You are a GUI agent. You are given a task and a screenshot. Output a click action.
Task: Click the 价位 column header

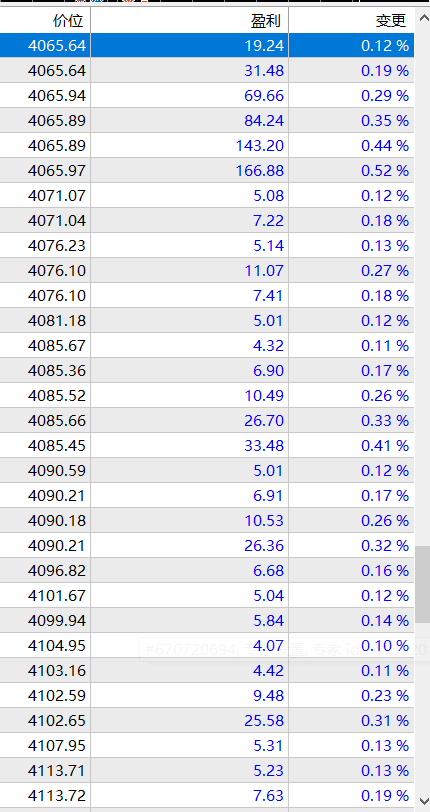[x=45, y=21]
